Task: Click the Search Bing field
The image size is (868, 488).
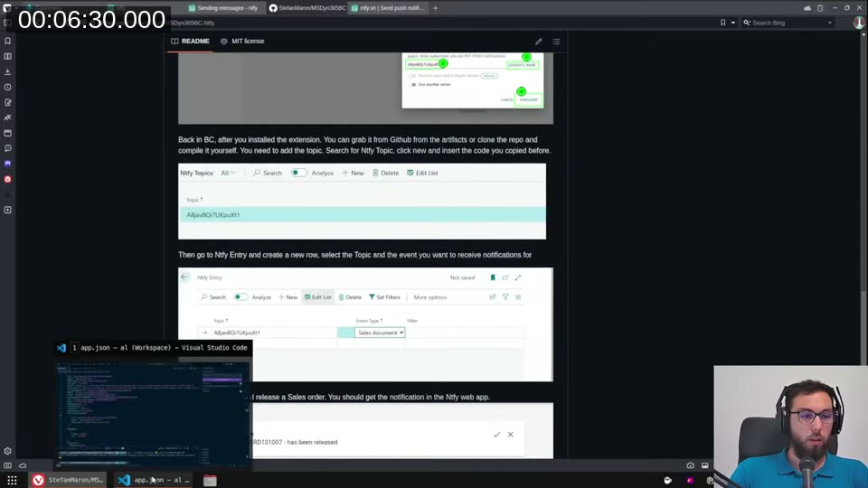Action: click(x=788, y=23)
